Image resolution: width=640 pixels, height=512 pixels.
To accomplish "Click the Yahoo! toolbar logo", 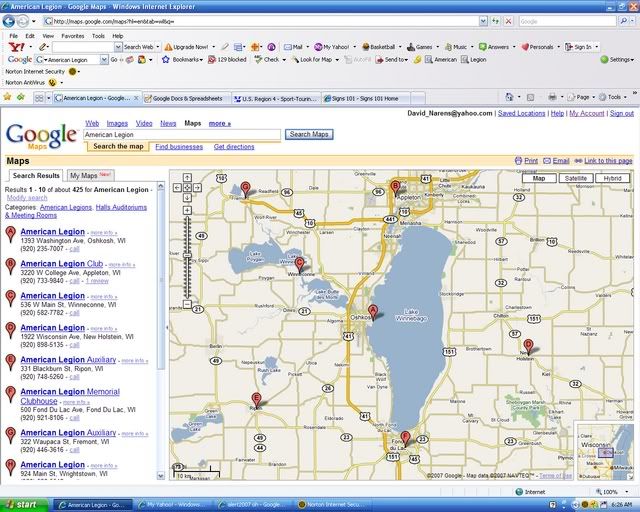I will [16, 47].
